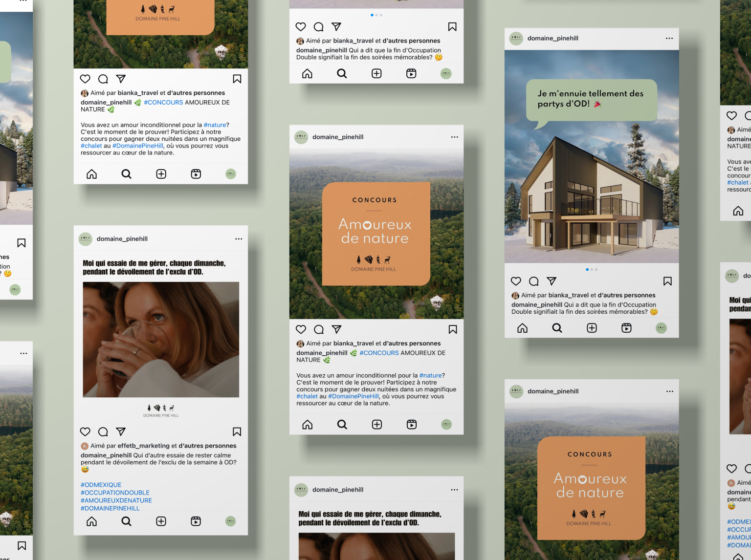Screen dimensions: 751x560
Task: Like the meme post liked by effetb_marketing
Action: coord(85,431)
